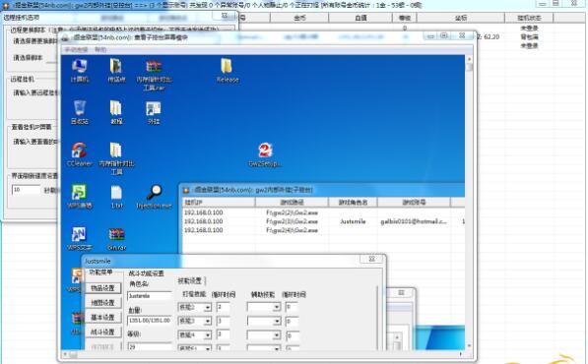Click the viewer scrollbar down arrow
588x364 pixels.
pyautogui.click(x=469, y=345)
